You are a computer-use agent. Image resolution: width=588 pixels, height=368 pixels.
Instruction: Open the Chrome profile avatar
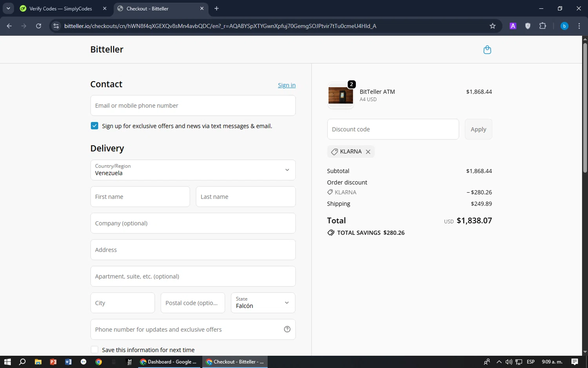[x=564, y=26]
